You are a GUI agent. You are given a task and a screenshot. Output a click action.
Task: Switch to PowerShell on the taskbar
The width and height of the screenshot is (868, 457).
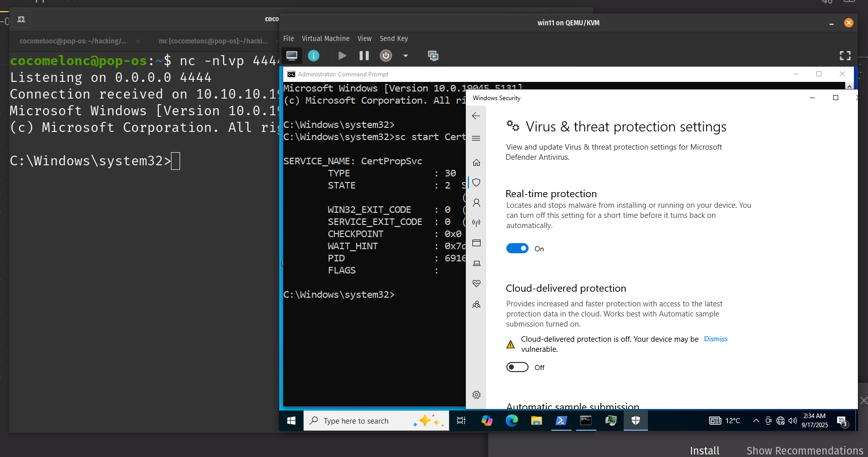(x=561, y=421)
